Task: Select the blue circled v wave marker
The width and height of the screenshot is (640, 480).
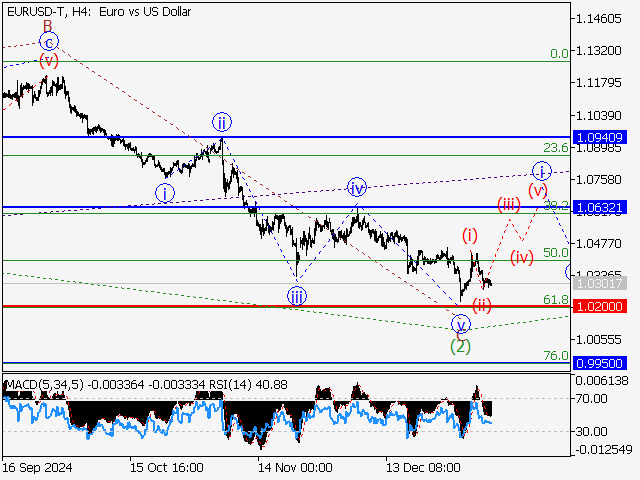Action: click(x=460, y=325)
